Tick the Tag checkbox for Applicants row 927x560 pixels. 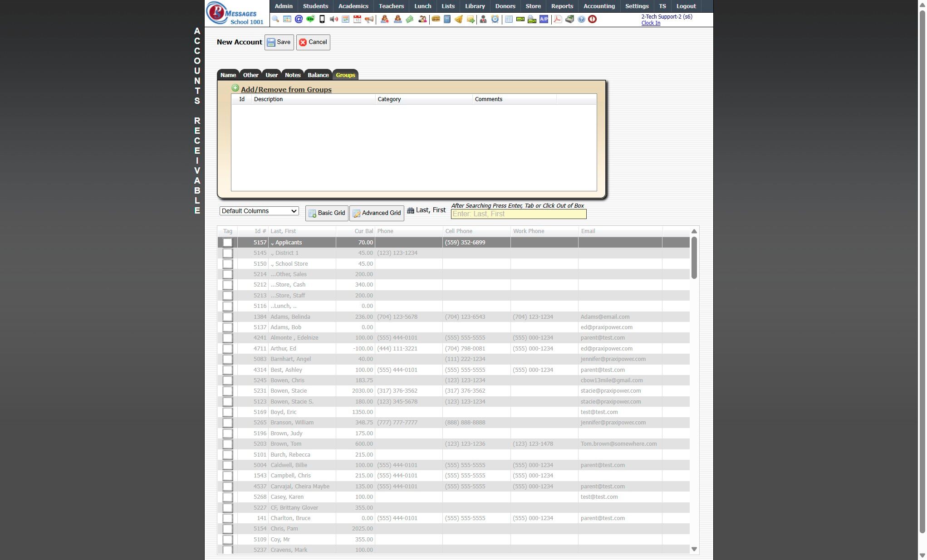(228, 243)
